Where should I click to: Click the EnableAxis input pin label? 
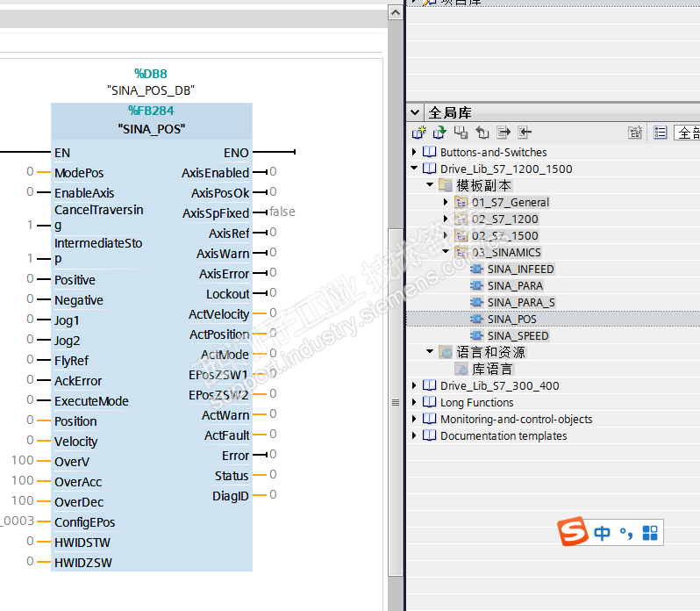click(x=84, y=193)
